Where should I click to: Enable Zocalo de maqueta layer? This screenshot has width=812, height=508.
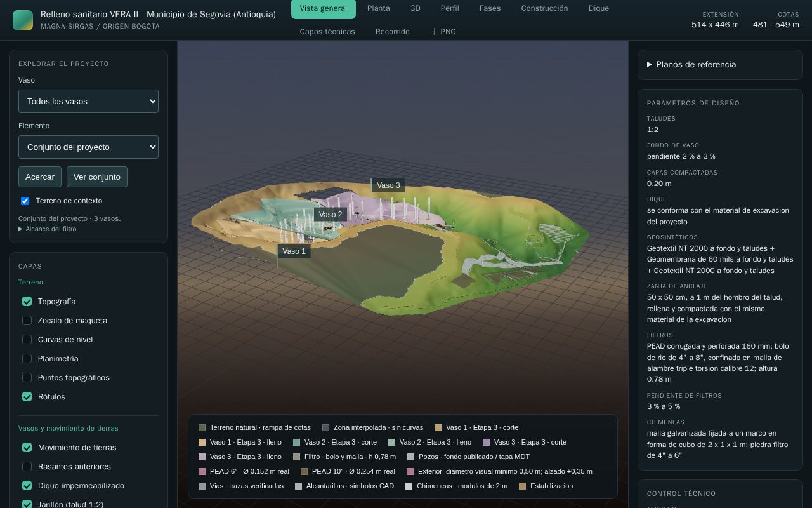pyautogui.click(x=27, y=321)
